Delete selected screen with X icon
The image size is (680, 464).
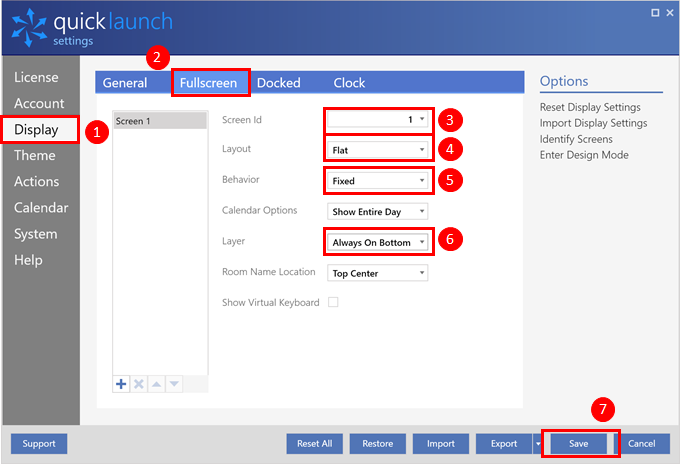tap(139, 384)
